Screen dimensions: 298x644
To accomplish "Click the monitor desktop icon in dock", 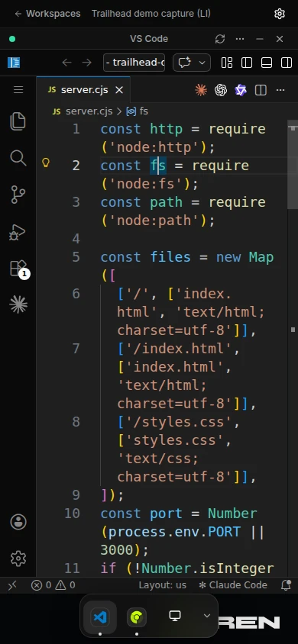I will pos(175,616).
